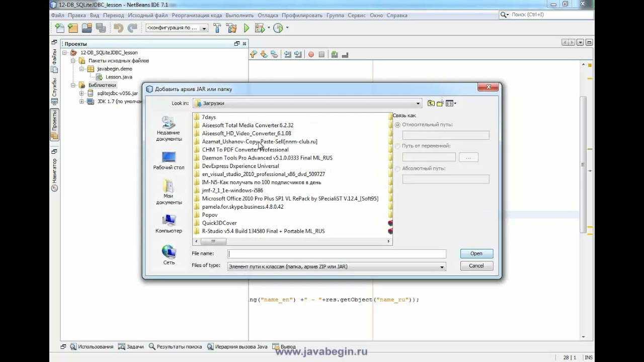Expand the sqlitejdbc-v056.jar node
The image size is (644, 362).
82,94
